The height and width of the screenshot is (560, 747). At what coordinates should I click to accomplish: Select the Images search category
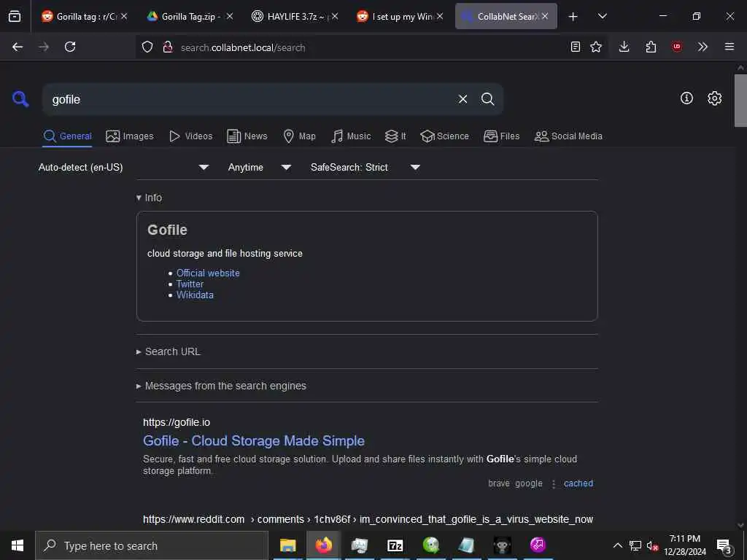(130, 136)
